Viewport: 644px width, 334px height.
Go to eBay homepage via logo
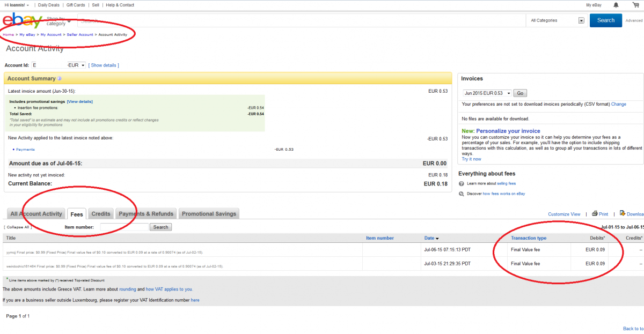(x=22, y=21)
